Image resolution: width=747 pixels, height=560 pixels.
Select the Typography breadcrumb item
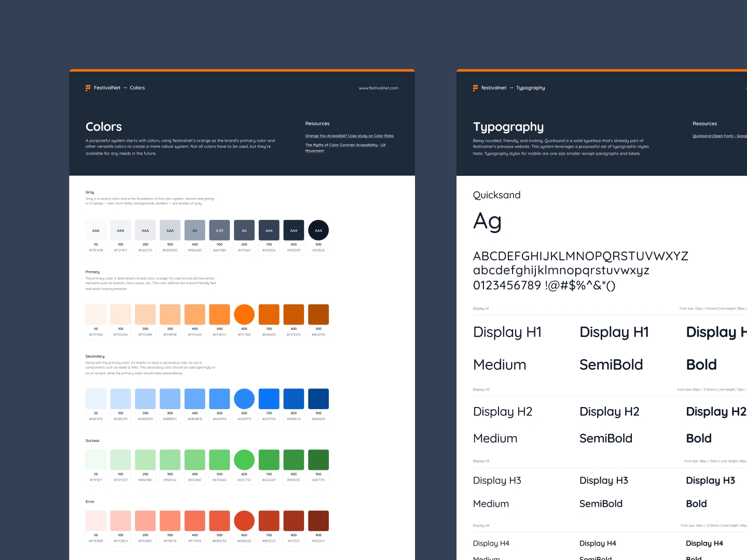pyautogui.click(x=531, y=88)
